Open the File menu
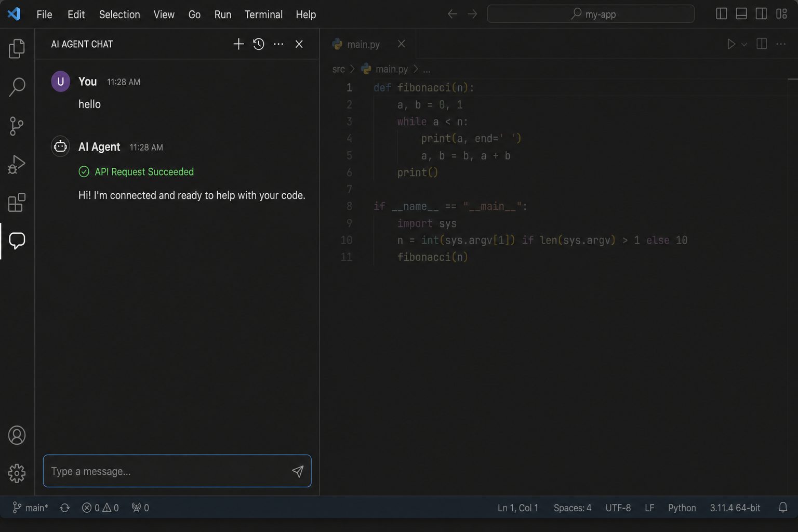798x532 pixels. pyautogui.click(x=44, y=15)
